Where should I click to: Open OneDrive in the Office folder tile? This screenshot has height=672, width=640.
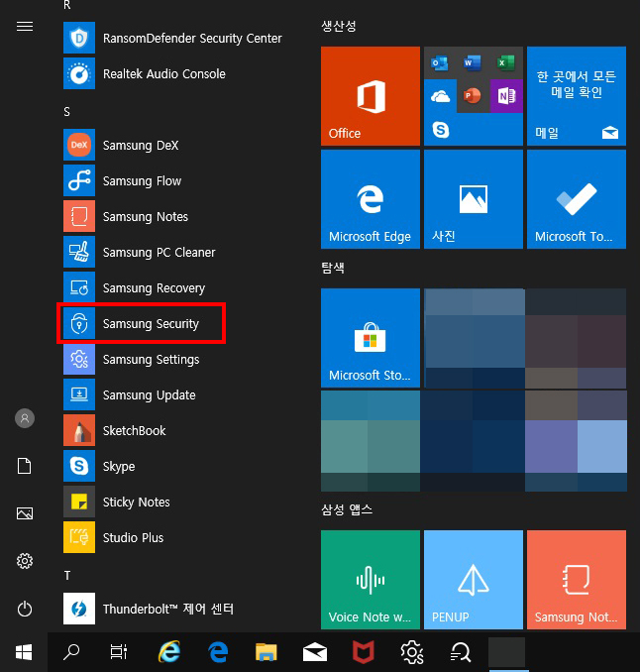coord(440,96)
